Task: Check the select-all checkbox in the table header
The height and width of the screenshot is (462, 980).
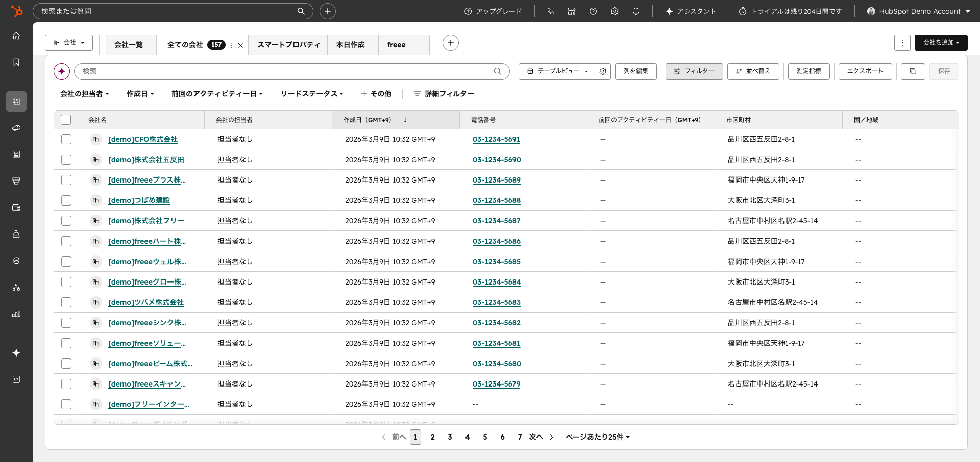Action: coord(66,120)
